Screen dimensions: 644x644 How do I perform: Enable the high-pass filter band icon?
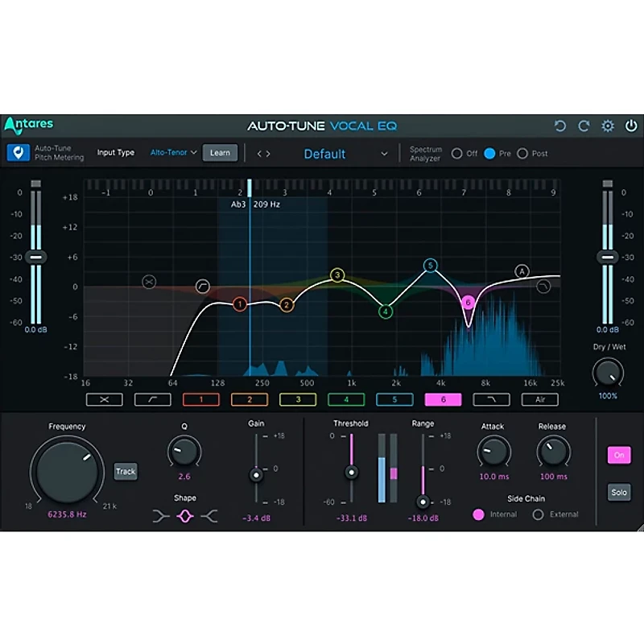[x=153, y=399]
